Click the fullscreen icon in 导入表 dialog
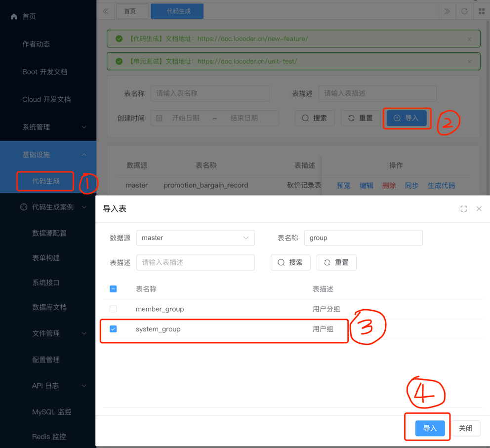Screen dimensions: 490x448 point(463,208)
